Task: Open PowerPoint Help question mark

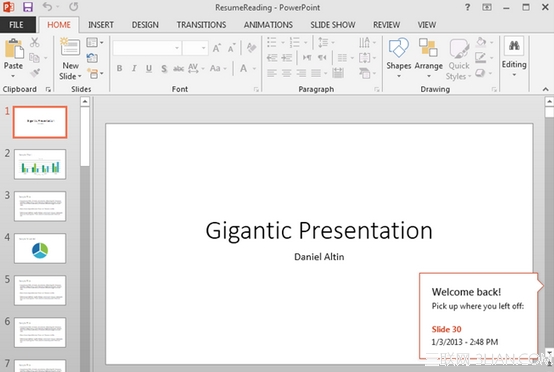Action: (467, 7)
